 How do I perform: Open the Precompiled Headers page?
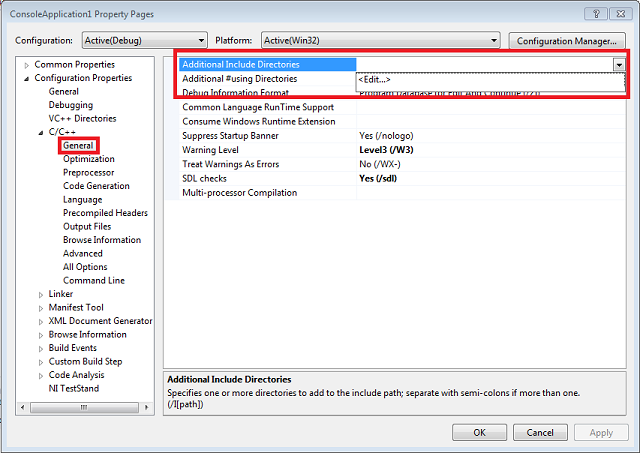pyautogui.click(x=105, y=213)
